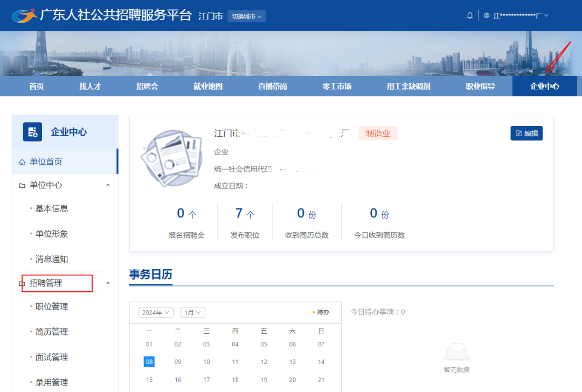Expand the 招聘管理 section chevron
Viewport: 582px width, 392px height.
[108, 283]
